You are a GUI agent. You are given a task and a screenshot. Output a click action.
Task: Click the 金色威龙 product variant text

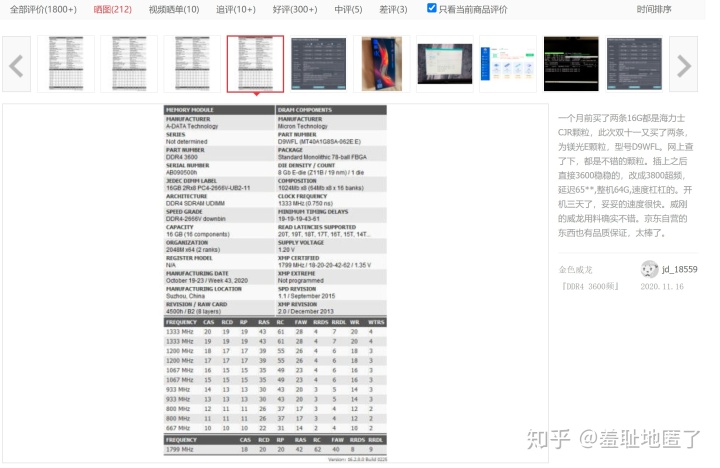(575, 270)
